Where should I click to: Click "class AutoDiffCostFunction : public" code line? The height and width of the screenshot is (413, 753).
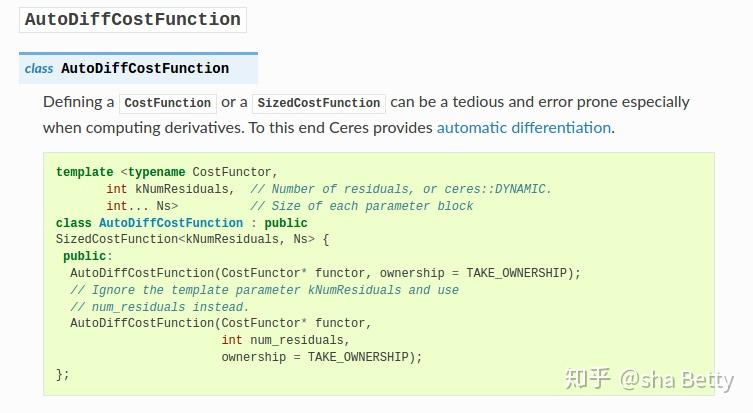(181, 223)
